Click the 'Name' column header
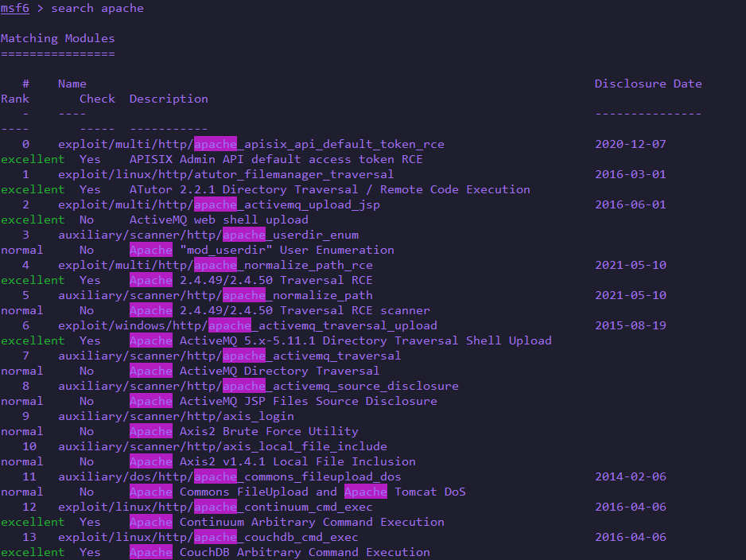Image resolution: width=746 pixels, height=560 pixels. (72, 84)
